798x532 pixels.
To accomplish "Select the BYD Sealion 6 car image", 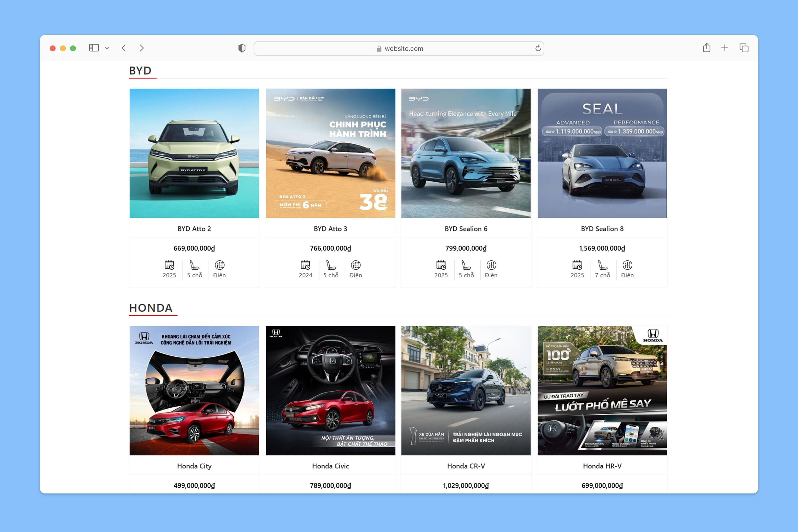I will click(x=466, y=153).
